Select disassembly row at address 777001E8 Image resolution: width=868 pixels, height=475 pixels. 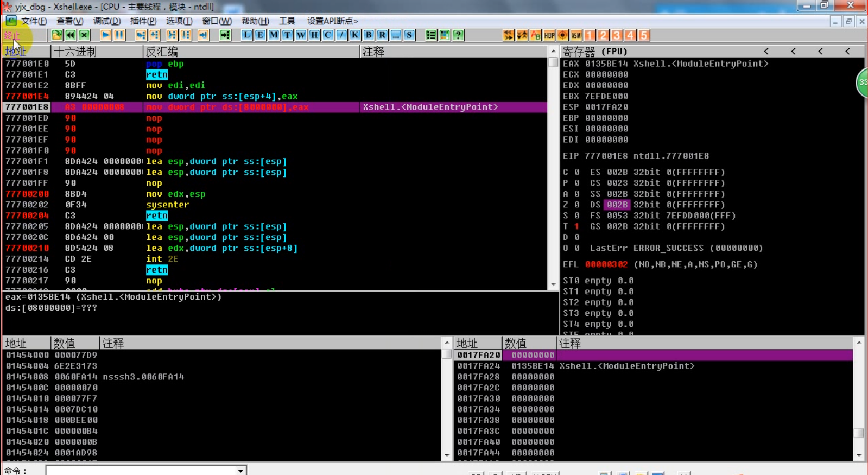(275, 107)
